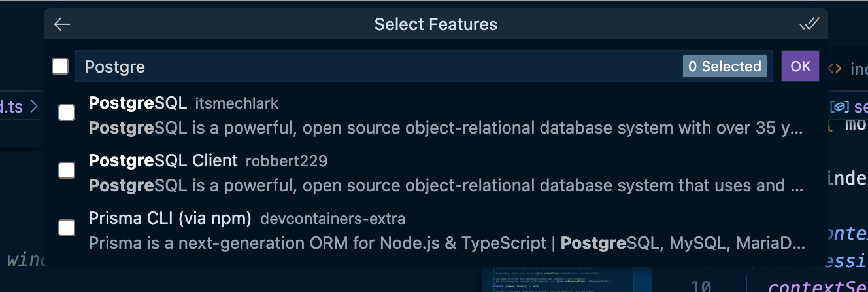Screen dimensions: 868x292
Task: Click the robbert229 publisher label
Action: click(286, 161)
